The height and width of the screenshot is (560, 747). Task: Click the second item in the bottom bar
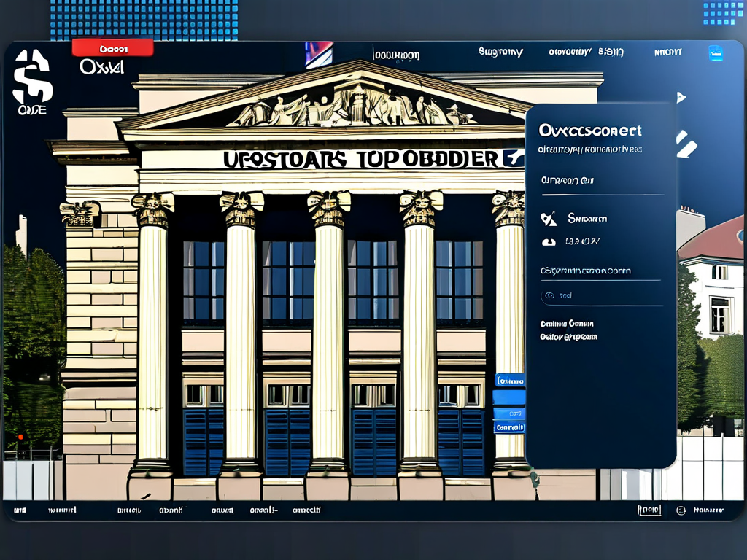(x=62, y=510)
